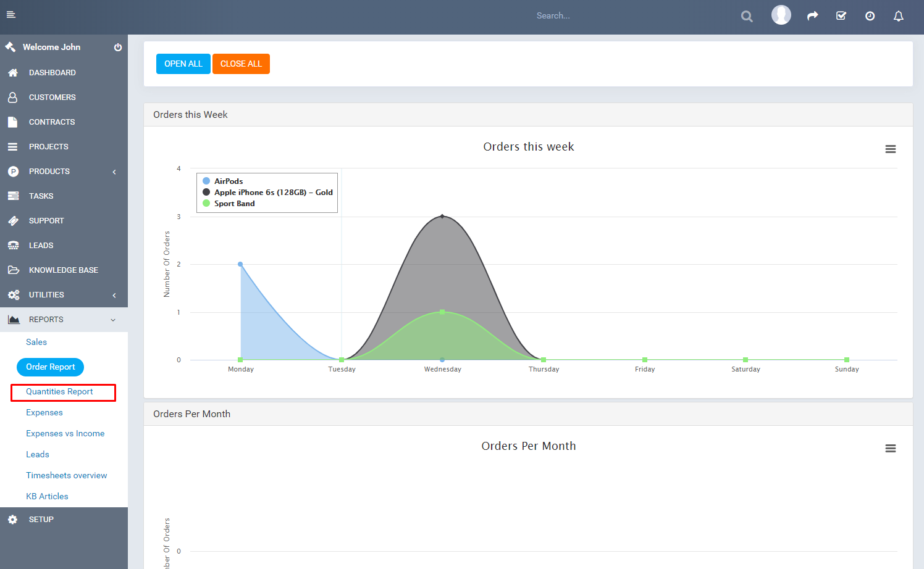This screenshot has width=924, height=569.
Task: Click the Products P circle icon
Action: click(13, 172)
